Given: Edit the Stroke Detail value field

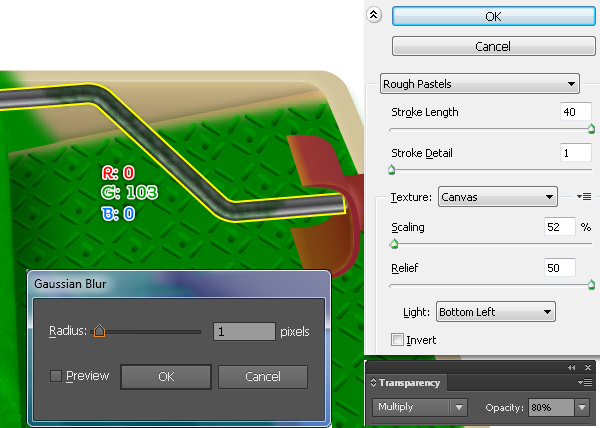Looking at the screenshot, I should pyautogui.click(x=576, y=153).
